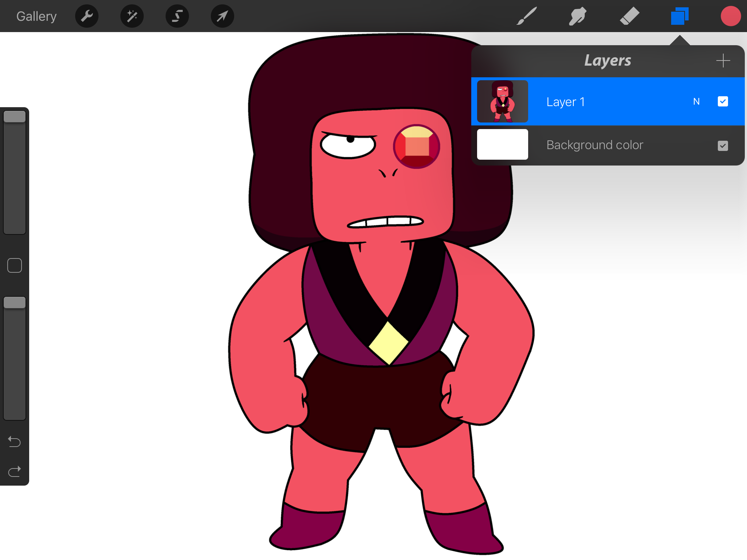Open the Actions wrench menu
747x560 pixels.
click(x=86, y=16)
